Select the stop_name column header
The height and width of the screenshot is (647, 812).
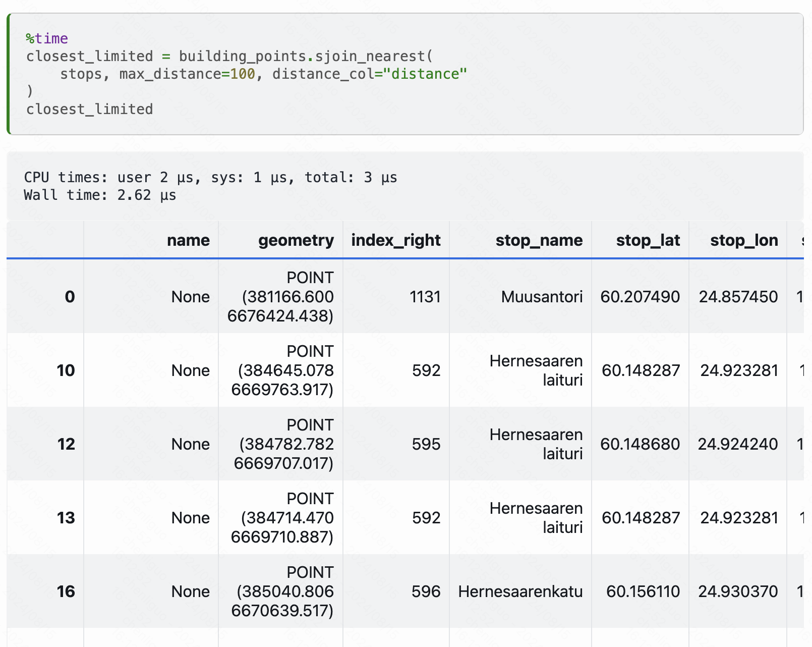click(x=539, y=240)
